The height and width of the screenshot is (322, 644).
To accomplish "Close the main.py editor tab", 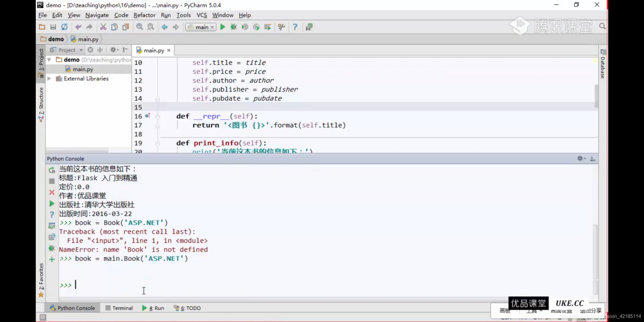I will click(x=169, y=50).
